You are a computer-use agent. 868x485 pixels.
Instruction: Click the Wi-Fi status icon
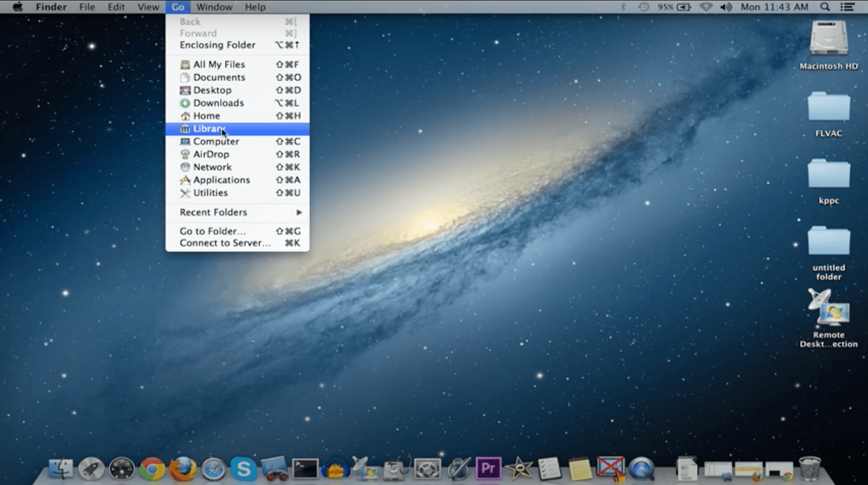click(706, 7)
